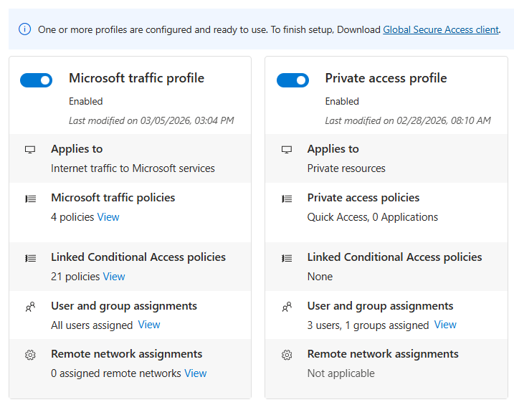View the 0 assigned remote networks

tap(195, 373)
